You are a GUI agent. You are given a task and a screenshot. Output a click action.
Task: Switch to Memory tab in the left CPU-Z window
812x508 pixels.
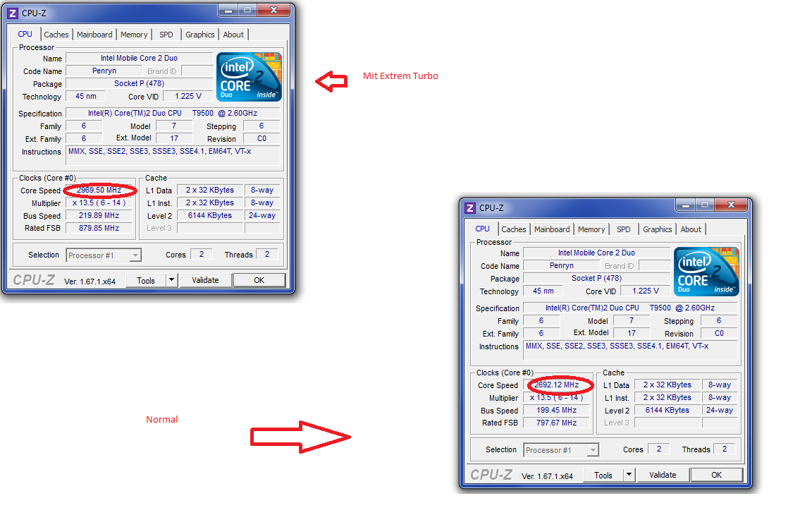click(134, 34)
